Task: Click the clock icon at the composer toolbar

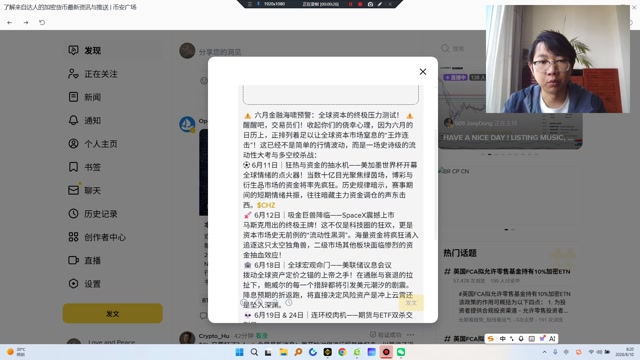Action: click(x=289, y=303)
